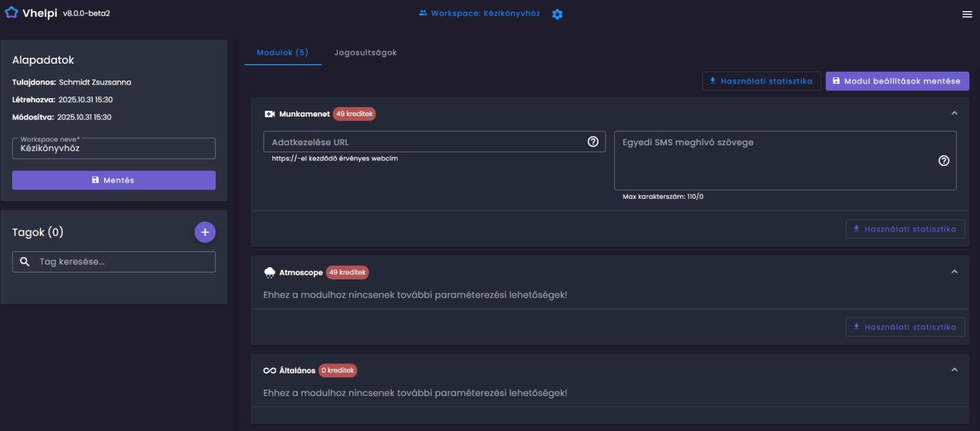Click the Mentés button under Alapadatok
This screenshot has height=431, width=980.
tap(114, 180)
